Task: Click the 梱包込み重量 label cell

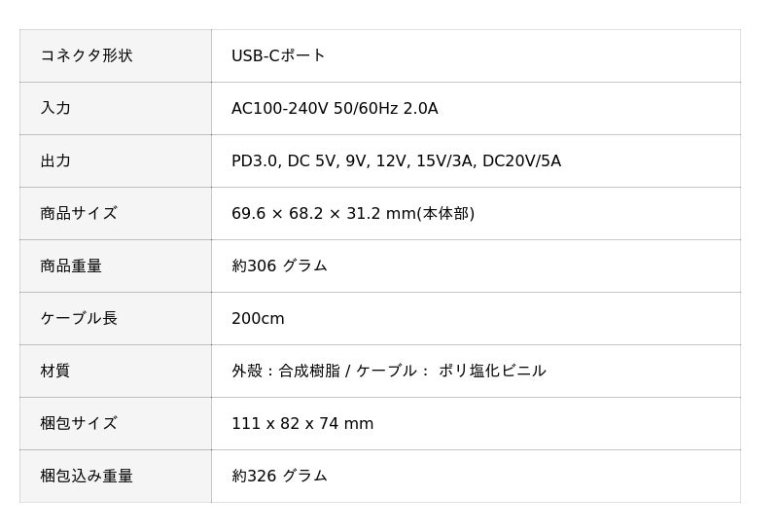Action: (x=87, y=476)
